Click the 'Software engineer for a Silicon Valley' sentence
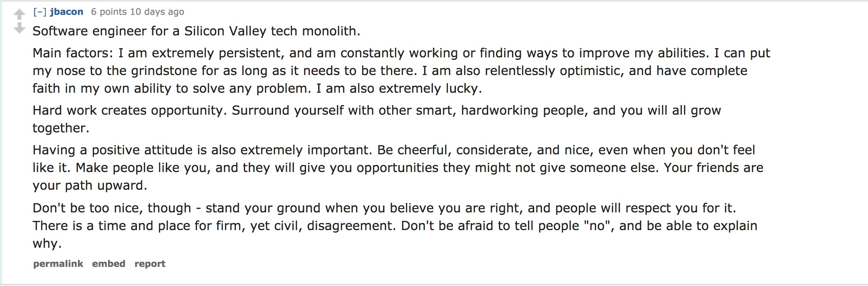Viewport: 868px width, 286px height. click(x=196, y=31)
